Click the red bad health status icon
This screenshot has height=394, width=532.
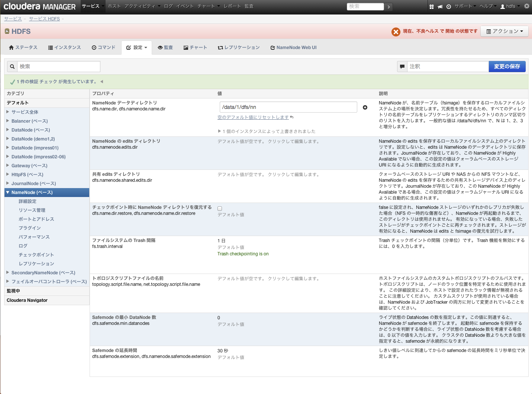pyautogui.click(x=396, y=32)
